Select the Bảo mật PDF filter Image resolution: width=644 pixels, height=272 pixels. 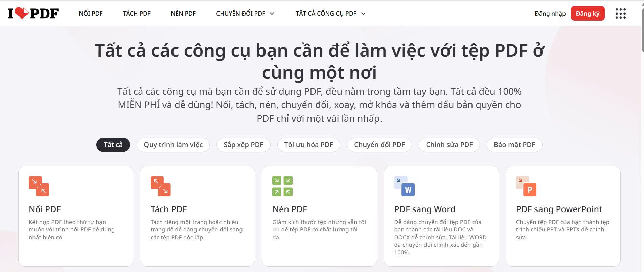tap(514, 145)
